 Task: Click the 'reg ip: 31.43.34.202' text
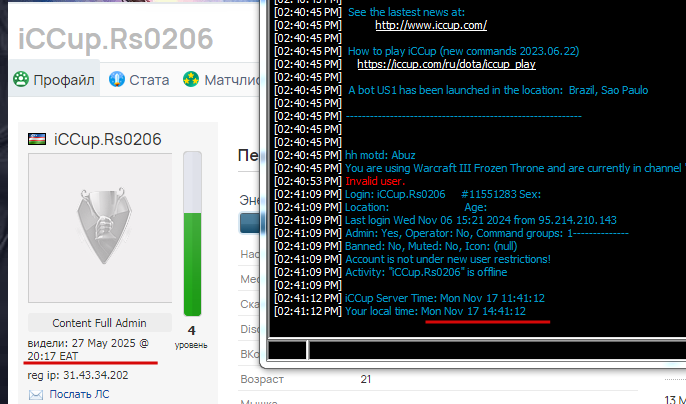pos(78,375)
